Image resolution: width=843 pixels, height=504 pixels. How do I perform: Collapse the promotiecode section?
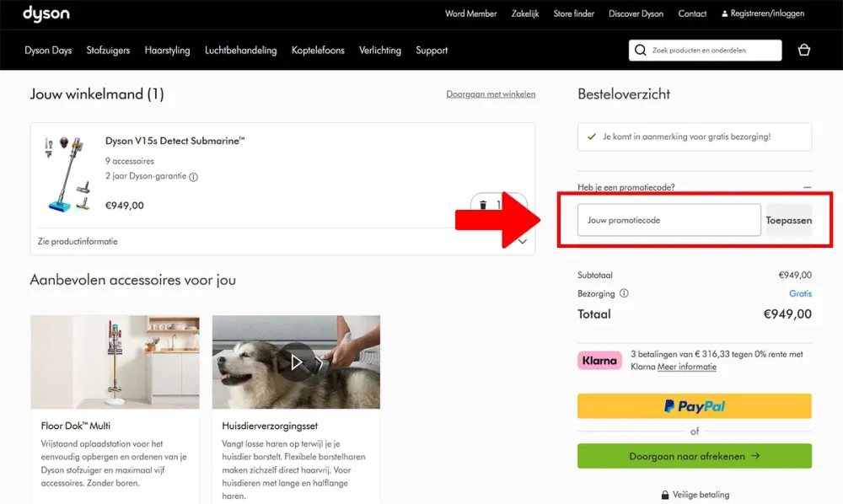pos(807,187)
